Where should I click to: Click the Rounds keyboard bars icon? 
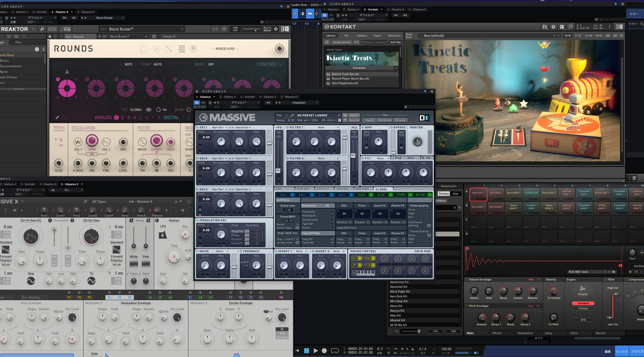193,49
